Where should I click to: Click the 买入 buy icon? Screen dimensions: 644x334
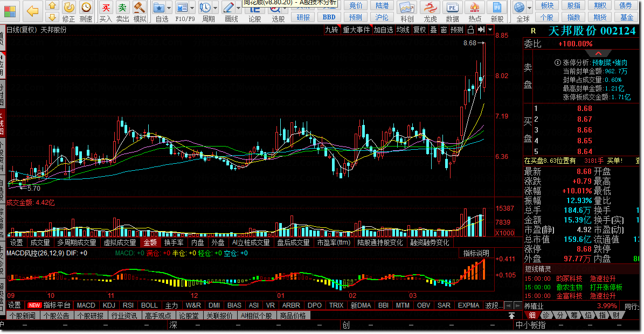[106, 8]
